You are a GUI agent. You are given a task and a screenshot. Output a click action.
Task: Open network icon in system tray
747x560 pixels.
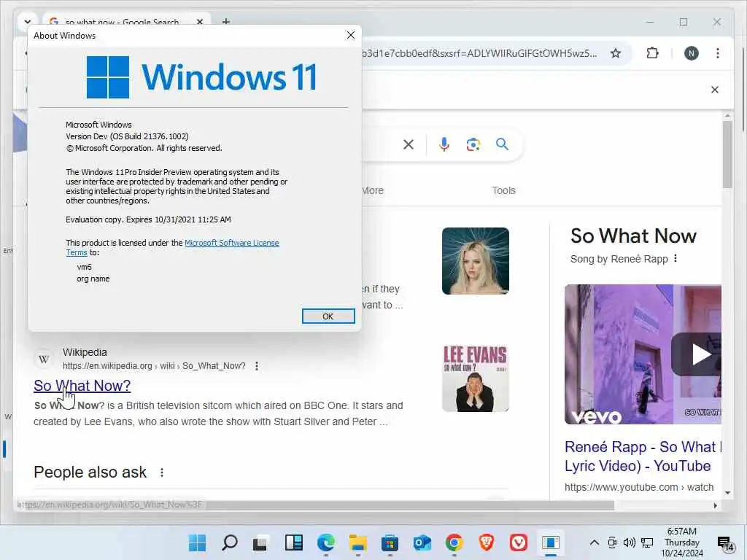(x=647, y=542)
